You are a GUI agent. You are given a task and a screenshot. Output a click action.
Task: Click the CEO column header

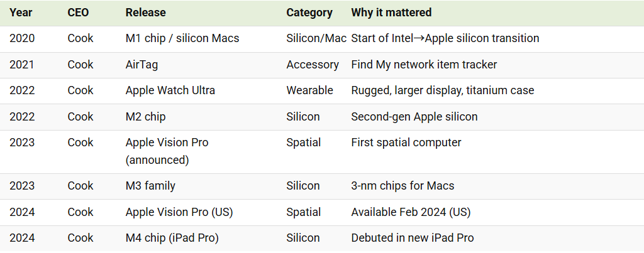click(78, 13)
